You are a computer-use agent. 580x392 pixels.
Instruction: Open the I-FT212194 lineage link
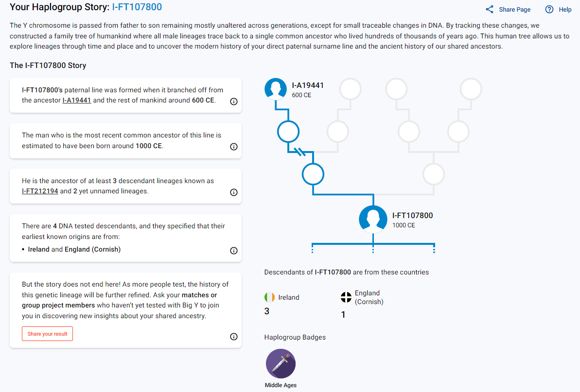[40, 191]
